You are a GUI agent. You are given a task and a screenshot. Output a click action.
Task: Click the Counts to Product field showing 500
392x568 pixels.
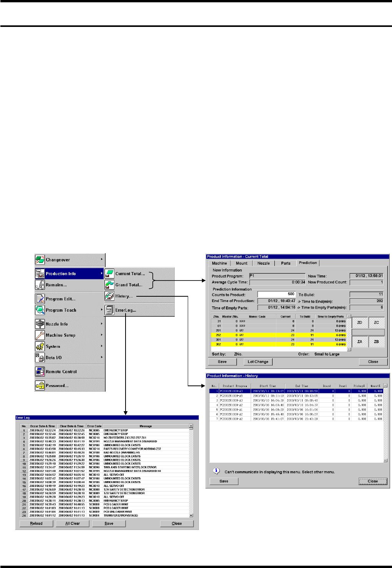(x=277, y=294)
